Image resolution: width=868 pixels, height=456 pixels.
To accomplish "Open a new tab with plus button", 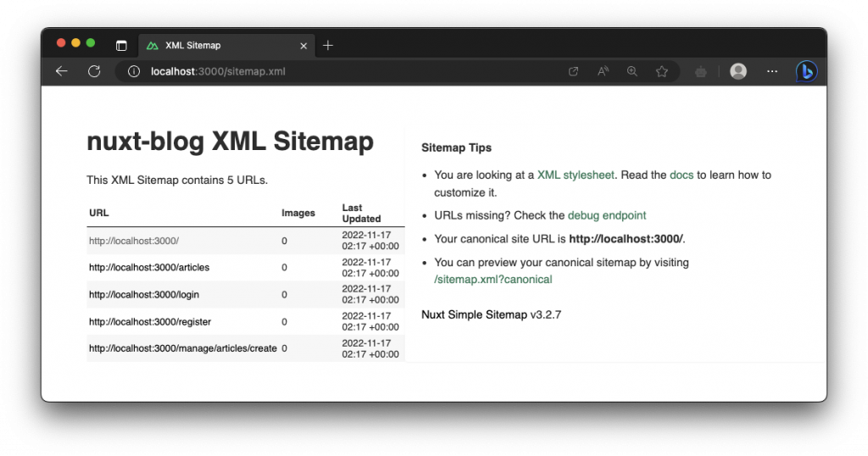I will 328,46.
